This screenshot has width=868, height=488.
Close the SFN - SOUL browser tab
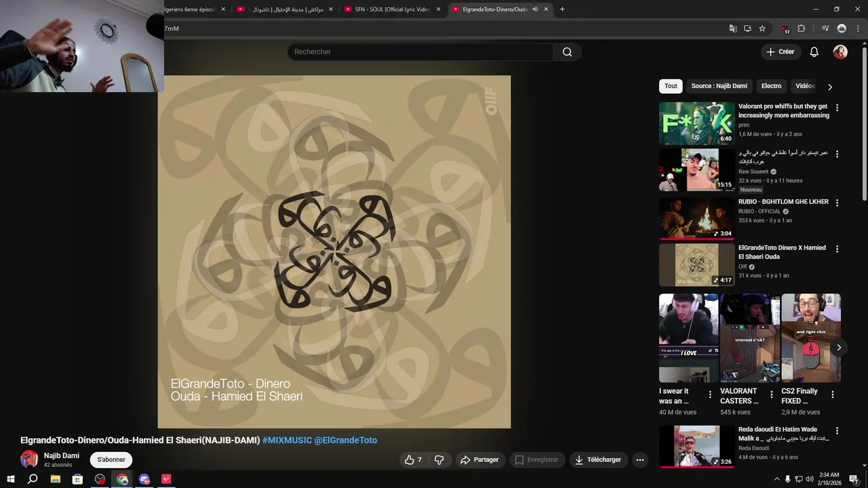[x=439, y=9]
